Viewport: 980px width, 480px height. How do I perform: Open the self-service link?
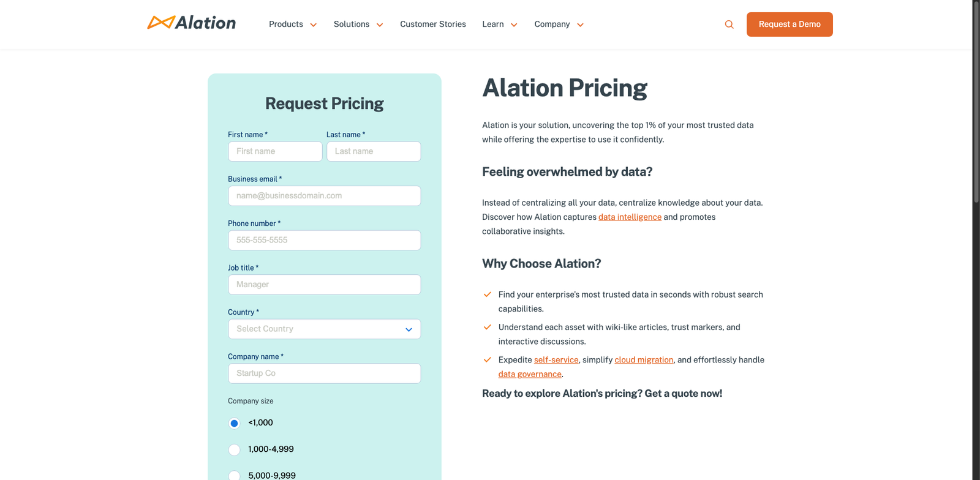pos(556,360)
